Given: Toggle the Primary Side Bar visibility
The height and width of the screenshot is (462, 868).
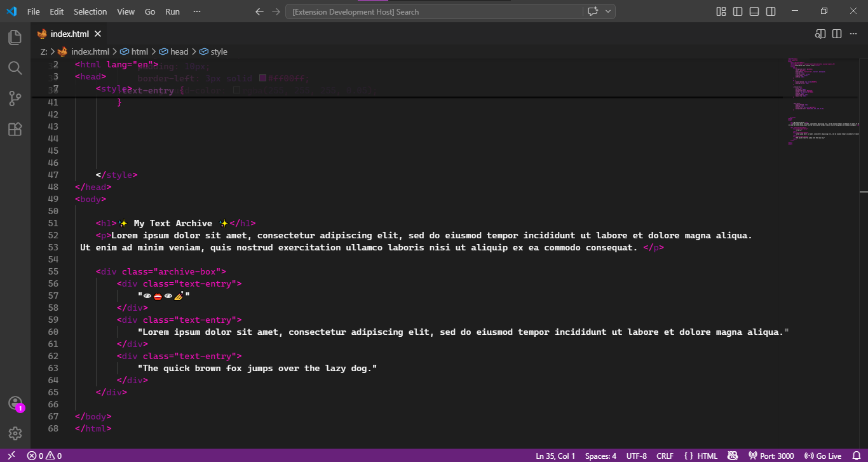Looking at the screenshot, I should [738, 11].
